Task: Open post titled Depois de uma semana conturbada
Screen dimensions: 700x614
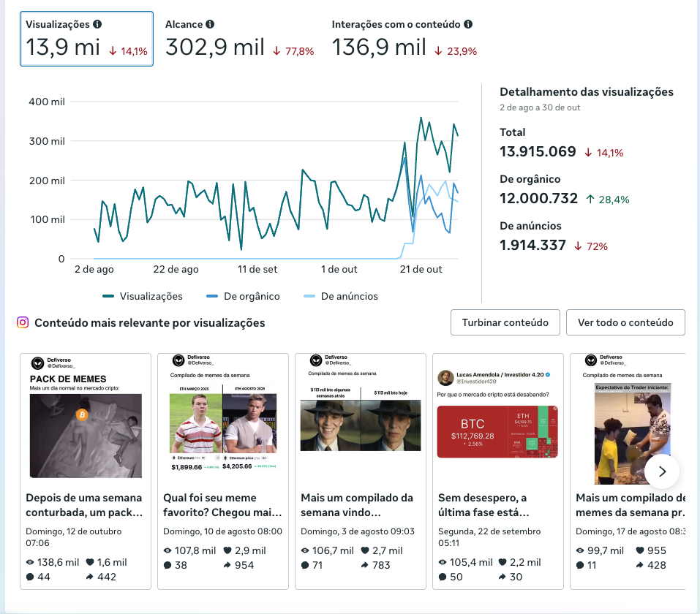Action: pos(84,505)
